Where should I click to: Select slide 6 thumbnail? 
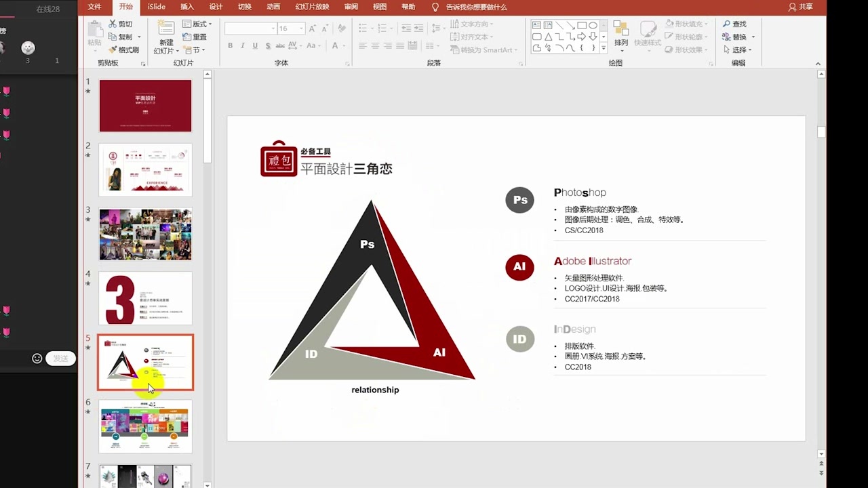point(146,426)
